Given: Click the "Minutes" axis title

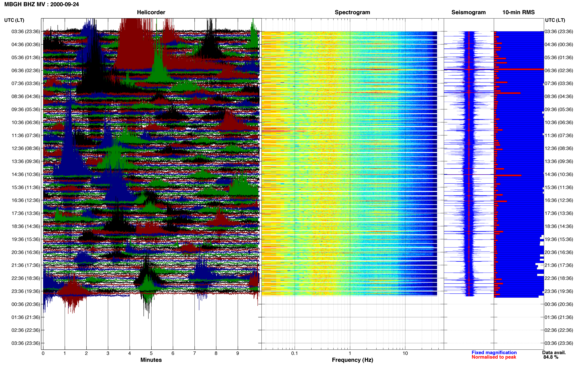Looking at the screenshot, I should [151, 360].
